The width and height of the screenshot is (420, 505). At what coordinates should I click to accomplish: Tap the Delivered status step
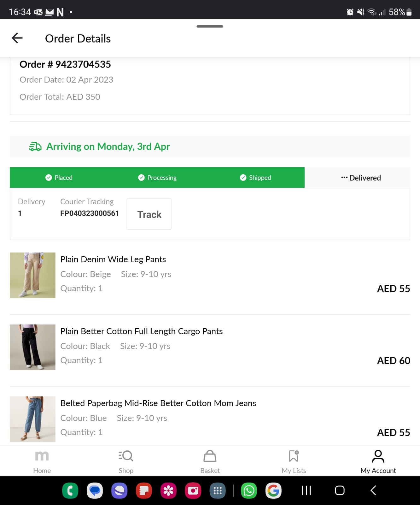(361, 178)
